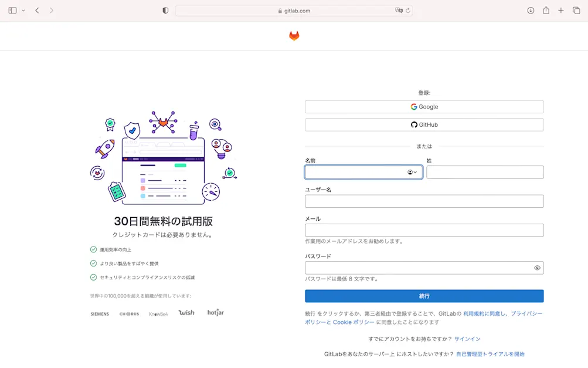Open Safari downloads via the arrow icon
This screenshot has height=368, width=588.
(x=532, y=10)
